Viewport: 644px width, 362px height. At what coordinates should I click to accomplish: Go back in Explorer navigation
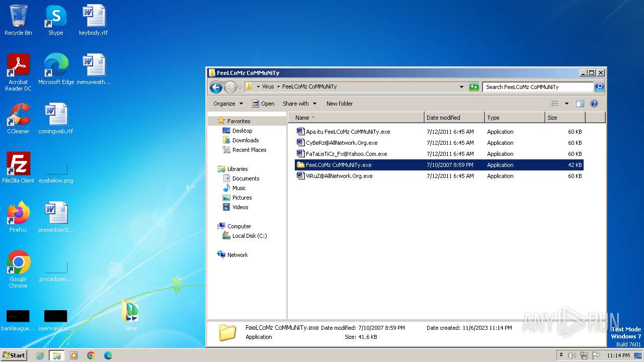coord(216,87)
